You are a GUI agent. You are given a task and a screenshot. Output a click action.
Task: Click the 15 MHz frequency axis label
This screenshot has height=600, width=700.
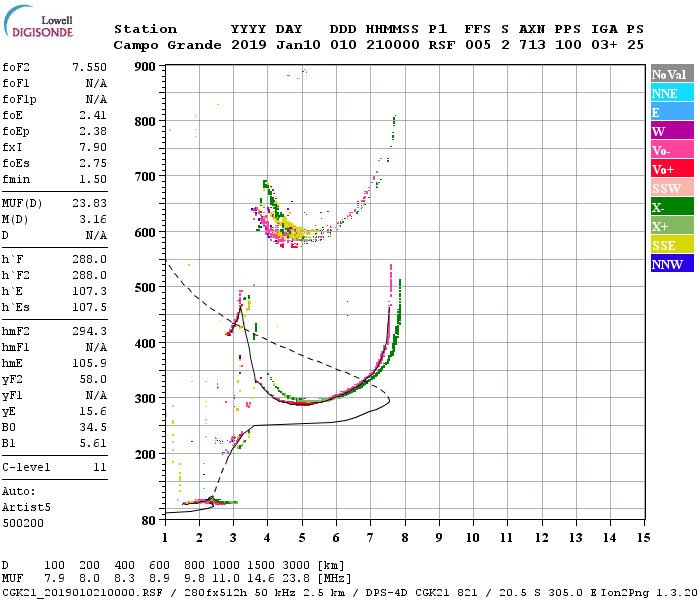[643, 538]
